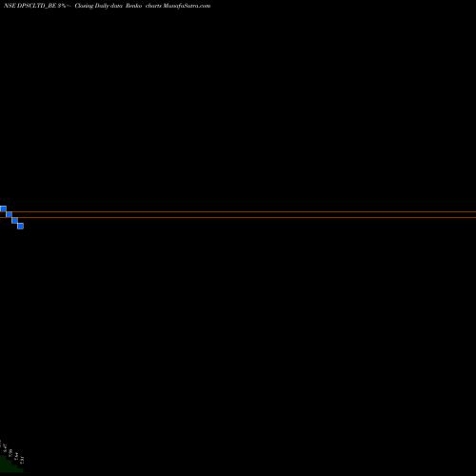
Task: Click the 'MunafaSutra.com' text in title
Action: click(x=187, y=6)
